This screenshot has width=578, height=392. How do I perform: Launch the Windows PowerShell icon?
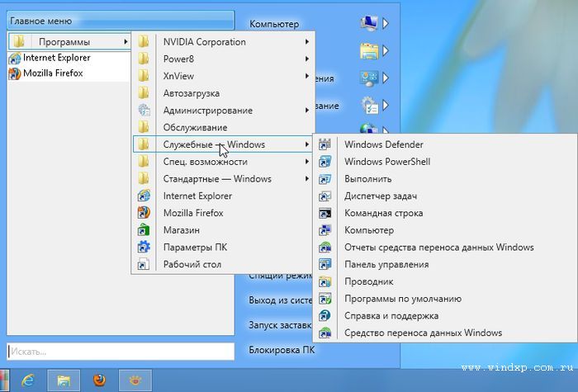click(325, 162)
